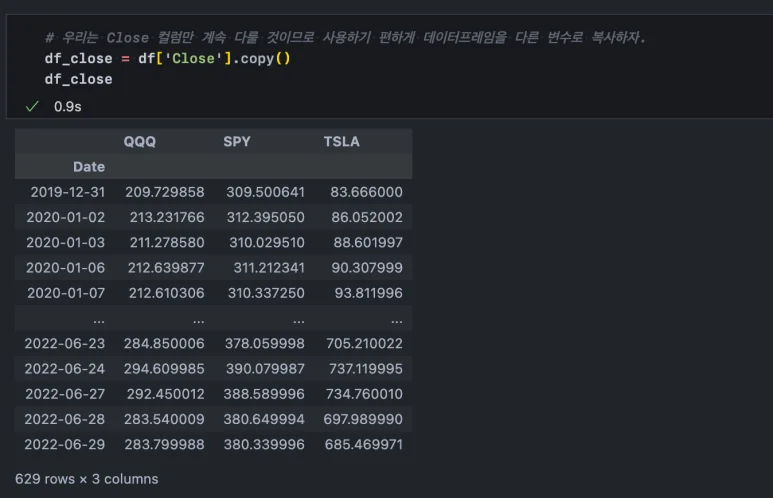Image resolution: width=773 pixels, height=498 pixels.
Task: Click the Korean comment line in code
Action: 345,38
